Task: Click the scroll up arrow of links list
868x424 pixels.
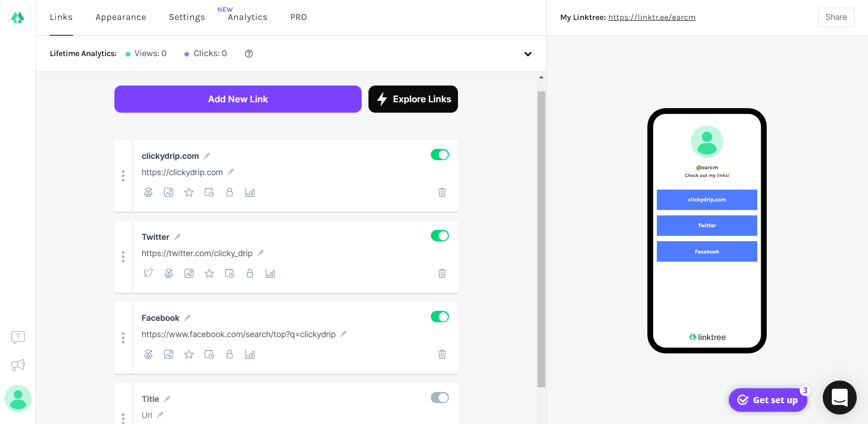Action: tap(541, 77)
